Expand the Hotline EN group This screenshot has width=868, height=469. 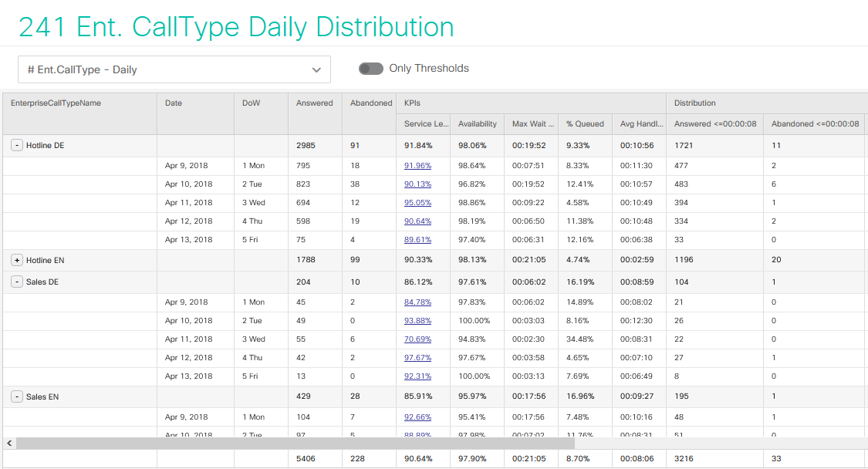tap(17, 260)
